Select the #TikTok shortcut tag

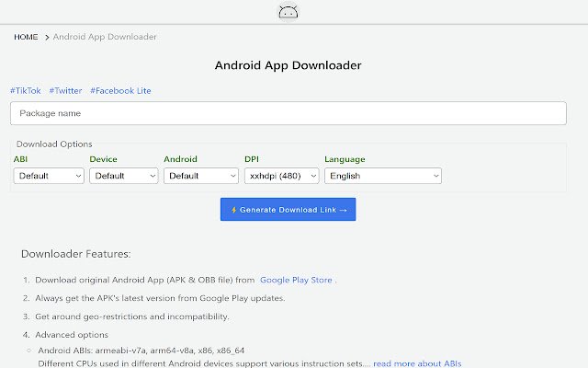tap(26, 90)
